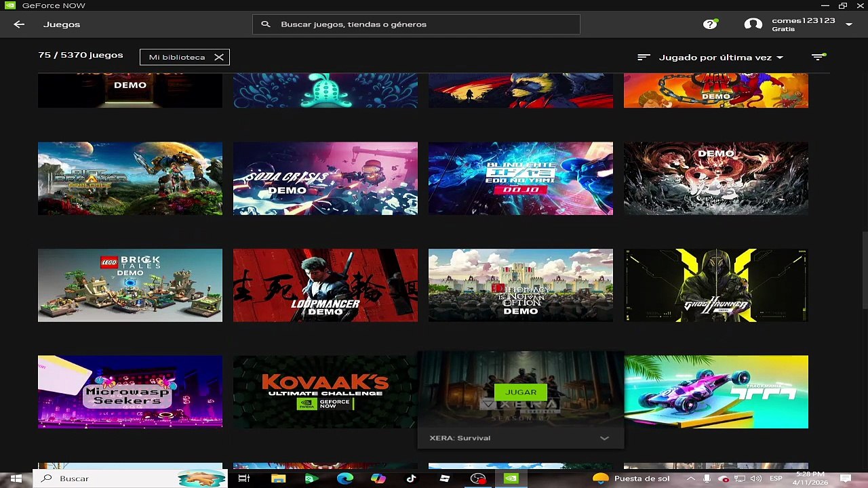Open the Blind Fate Edo No Yami tile
This screenshot has width=868, height=488.
pos(521,178)
